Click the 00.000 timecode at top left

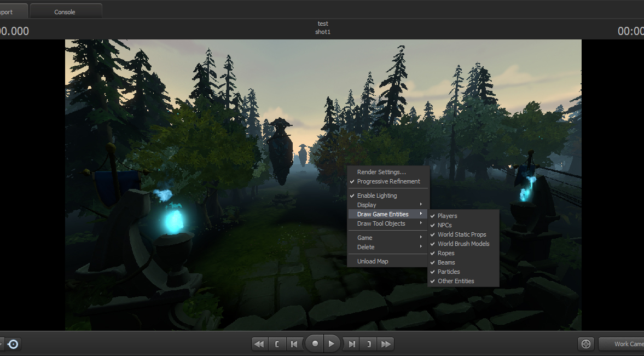point(14,31)
